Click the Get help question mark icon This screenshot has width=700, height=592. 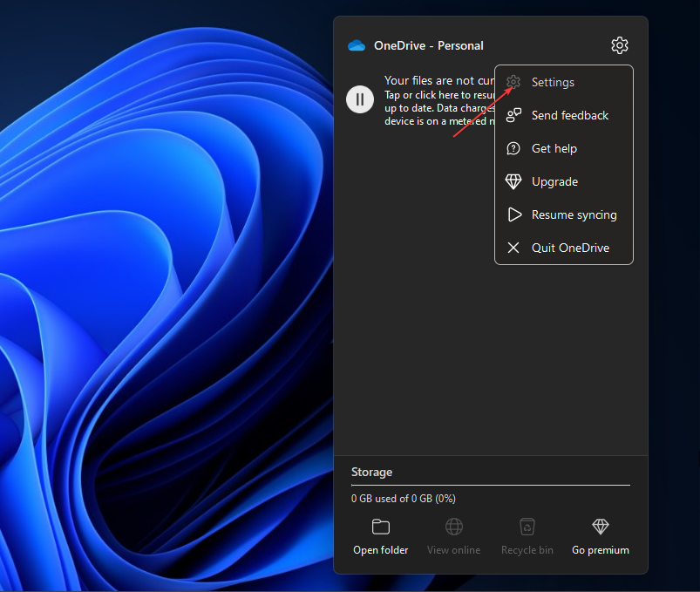coord(513,148)
